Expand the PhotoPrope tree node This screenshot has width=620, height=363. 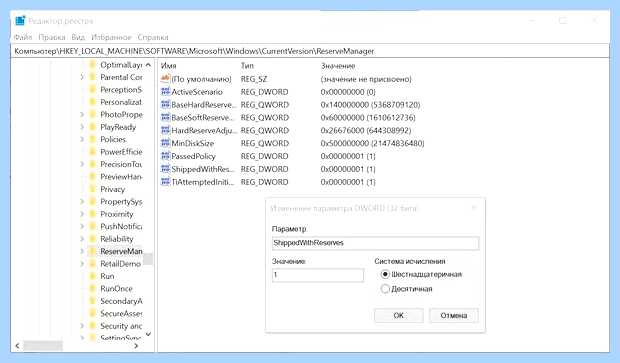click(x=82, y=115)
